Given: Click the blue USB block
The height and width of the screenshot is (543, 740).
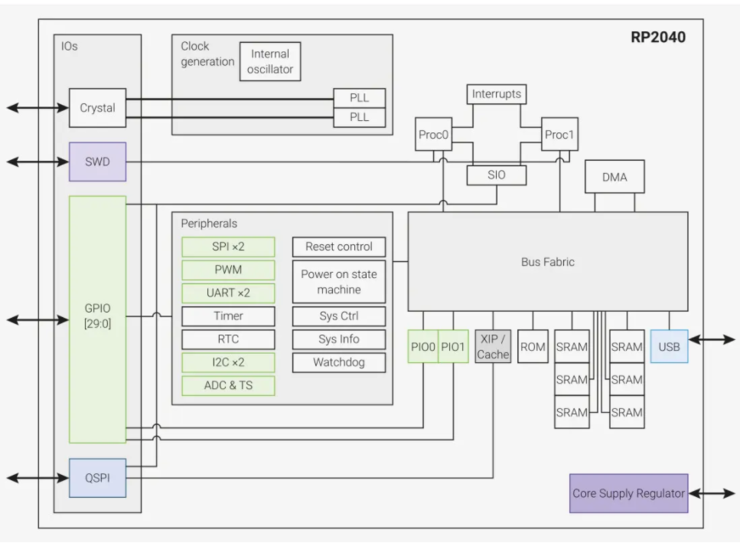Looking at the screenshot, I should (669, 346).
